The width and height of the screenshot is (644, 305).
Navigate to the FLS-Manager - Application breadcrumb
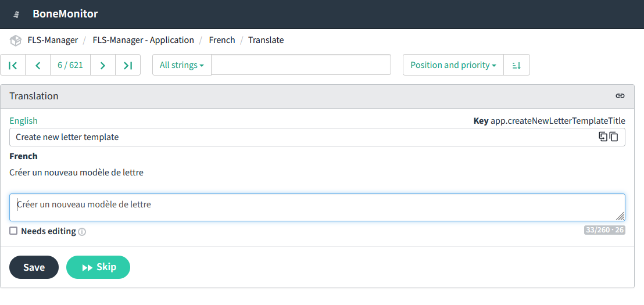[144, 40]
